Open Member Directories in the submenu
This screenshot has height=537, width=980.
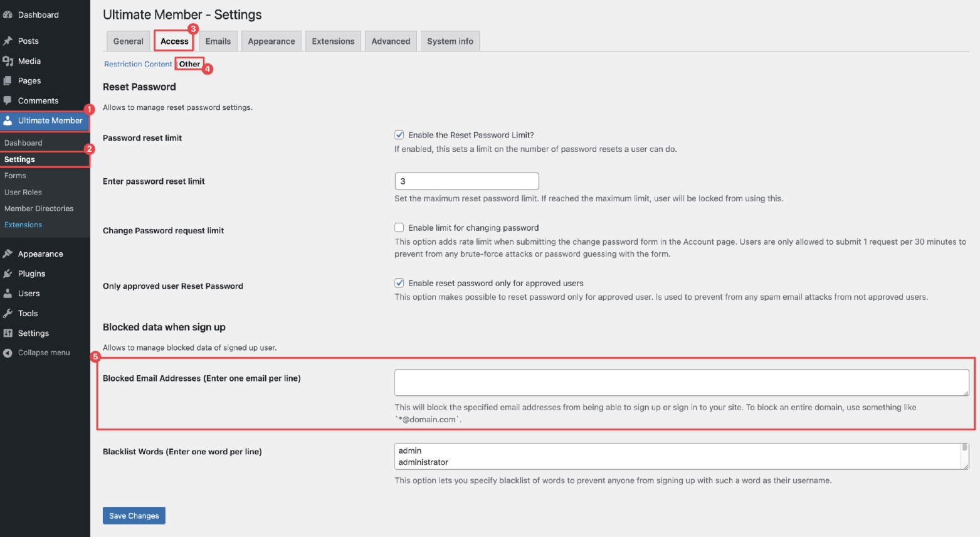[x=39, y=208]
